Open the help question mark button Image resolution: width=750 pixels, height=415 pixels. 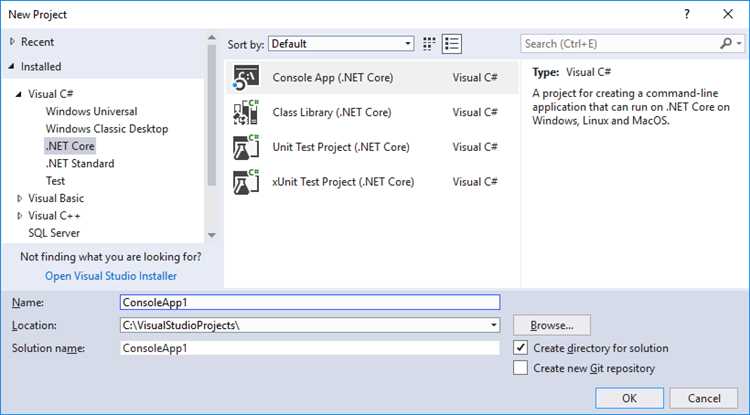[686, 14]
